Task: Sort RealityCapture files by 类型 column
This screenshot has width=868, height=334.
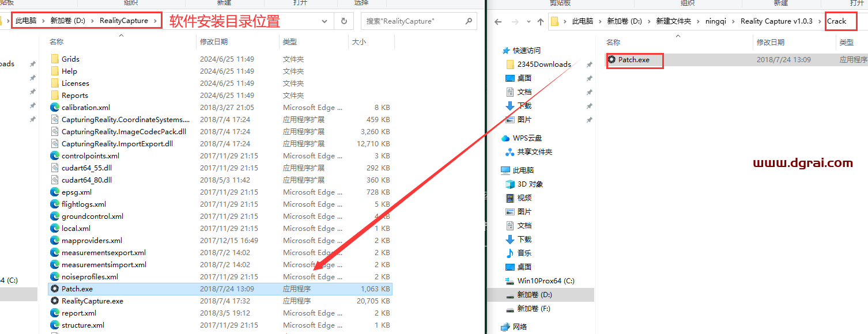Action: pyautogui.click(x=290, y=42)
